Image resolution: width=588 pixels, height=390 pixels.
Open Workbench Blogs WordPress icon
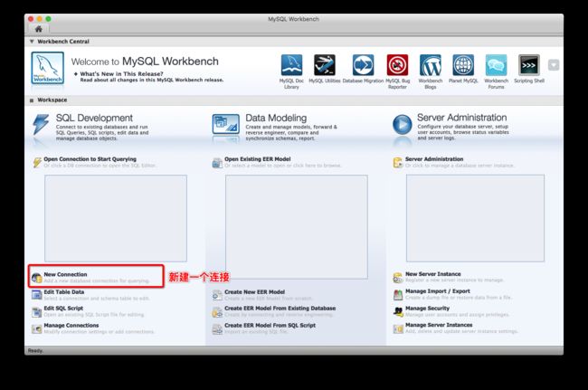point(431,65)
